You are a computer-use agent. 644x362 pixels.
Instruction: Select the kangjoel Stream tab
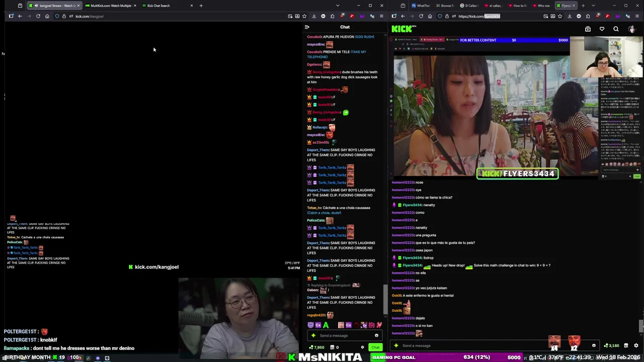pyautogui.click(x=54, y=6)
